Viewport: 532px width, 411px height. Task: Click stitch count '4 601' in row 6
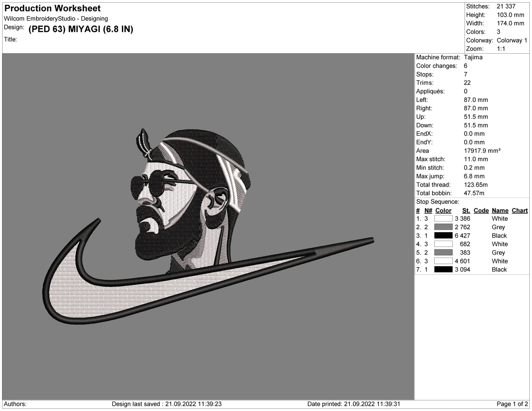(462, 261)
